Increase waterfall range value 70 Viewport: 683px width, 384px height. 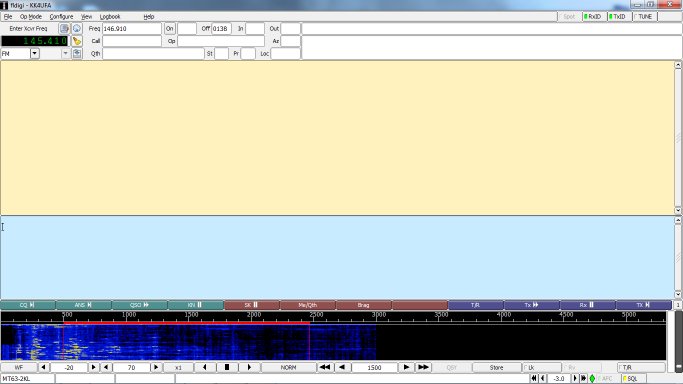pyautogui.click(x=156, y=367)
